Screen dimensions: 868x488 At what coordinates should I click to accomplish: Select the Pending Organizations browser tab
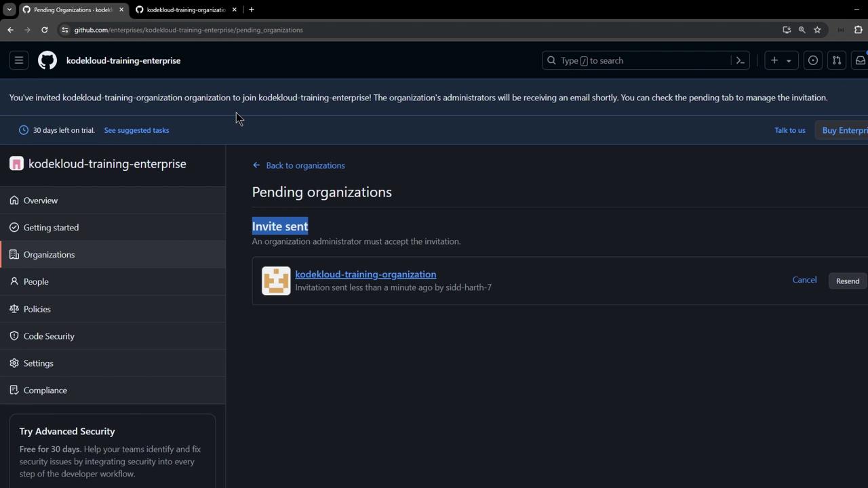73,9
